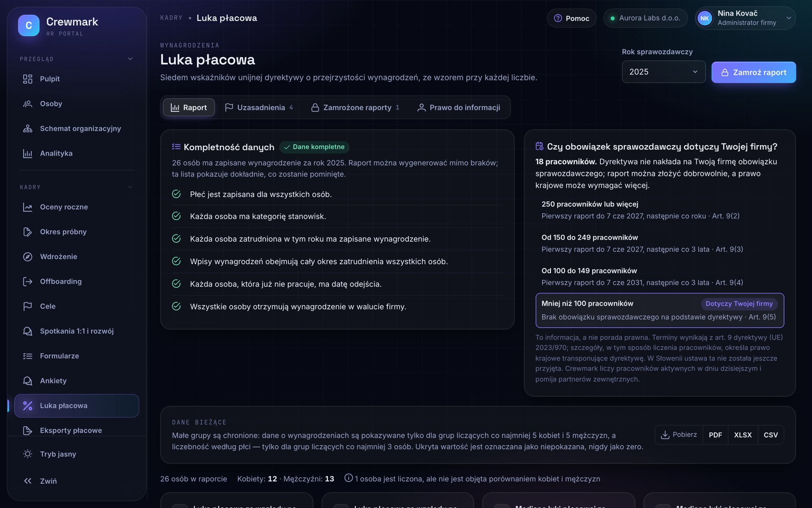
Task: Open Pulpit dashboard icon in sidebar
Action: click(27, 79)
